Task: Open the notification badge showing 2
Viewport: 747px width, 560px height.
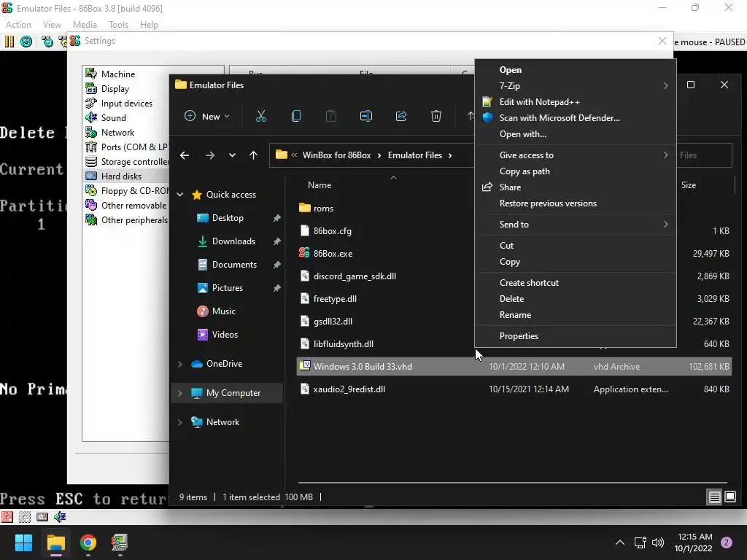Action: pos(727,542)
